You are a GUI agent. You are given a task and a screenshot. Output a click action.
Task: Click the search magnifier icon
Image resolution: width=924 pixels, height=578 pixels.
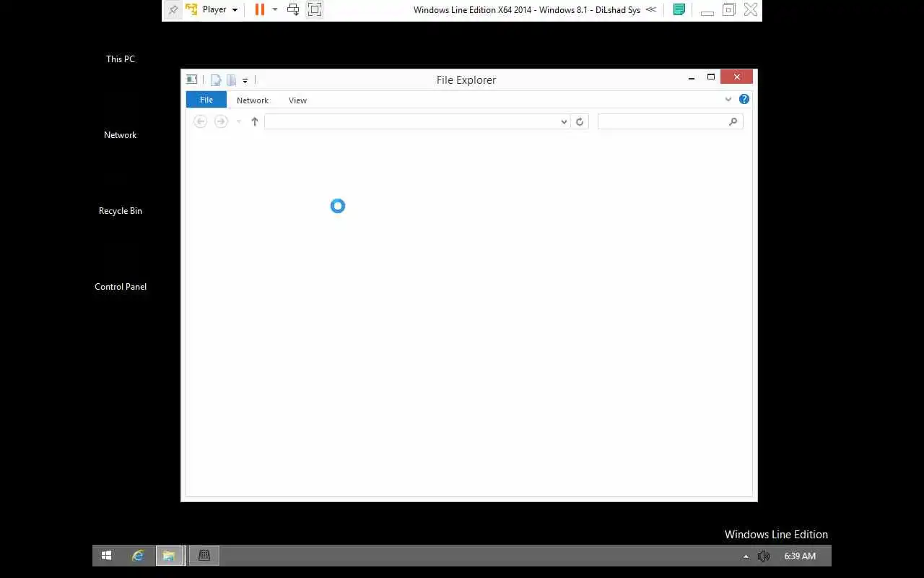click(733, 121)
